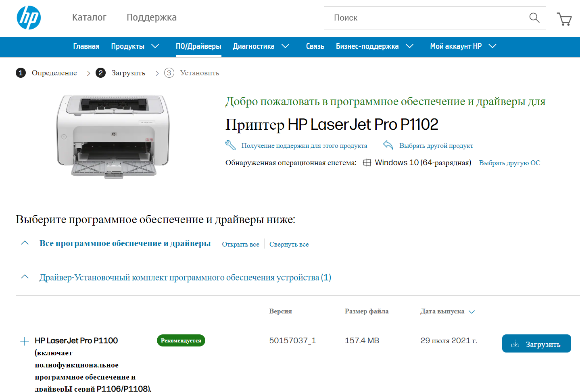Collapse Драйвер-Установочный комплект section chevron
Screen dimensions: 580x392
coord(25,277)
